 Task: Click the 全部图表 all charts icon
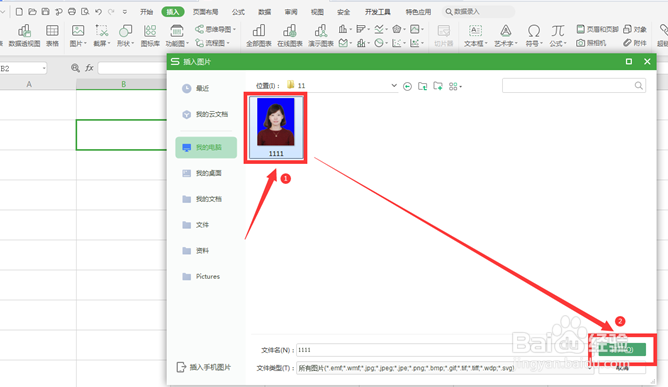tap(259, 35)
